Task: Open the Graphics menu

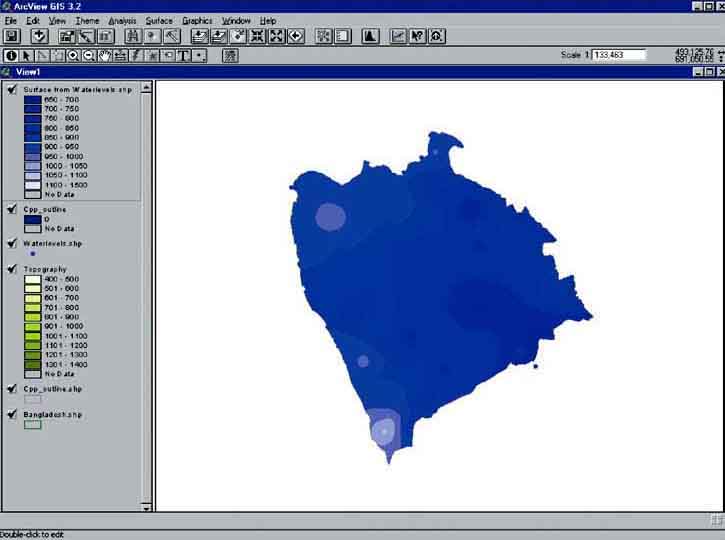Action: (x=197, y=20)
